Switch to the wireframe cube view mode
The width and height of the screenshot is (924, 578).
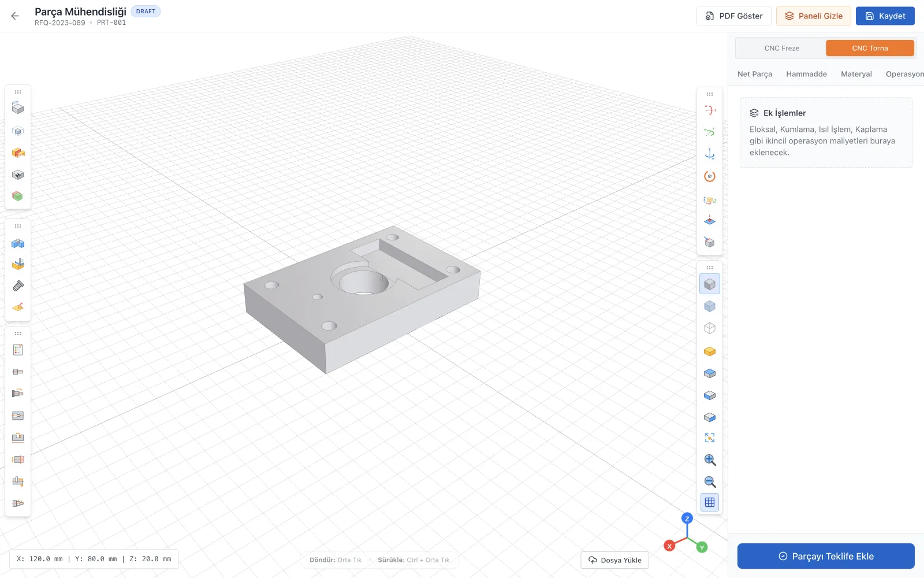click(710, 328)
